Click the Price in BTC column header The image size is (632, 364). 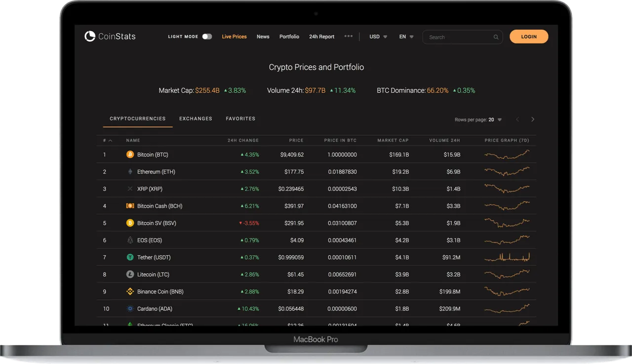pyautogui.click(x=340, y=141)
